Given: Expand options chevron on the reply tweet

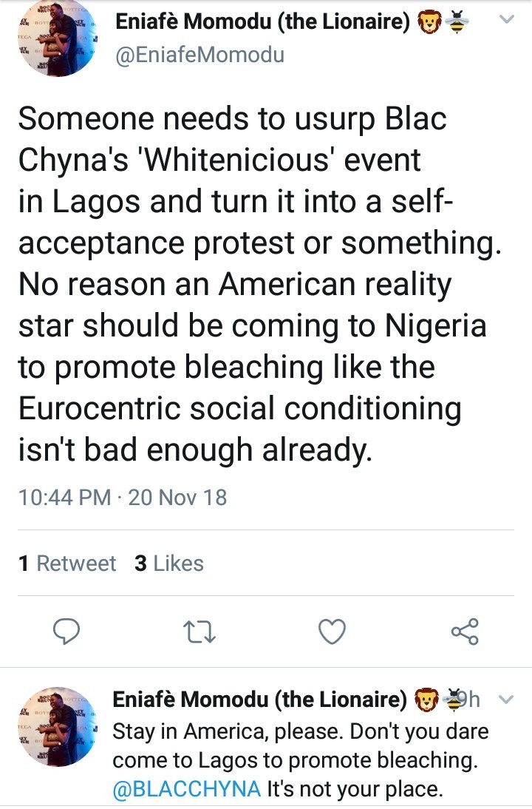Looking at the screenshot, I should pyautogui.click(x=506, y=700).
